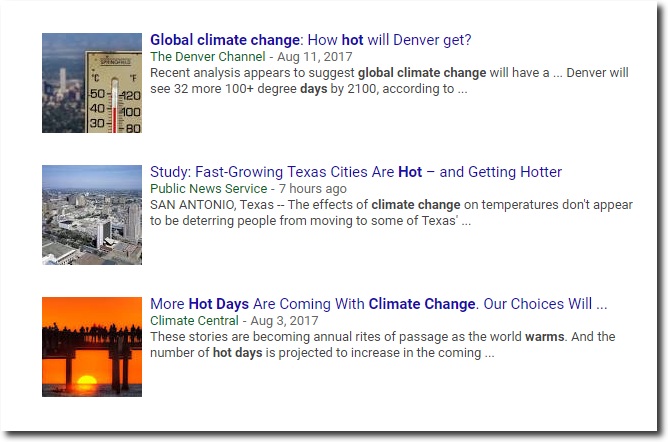Click snippet starting 'SAN ANTONIO, Texas'

[392, 213]
